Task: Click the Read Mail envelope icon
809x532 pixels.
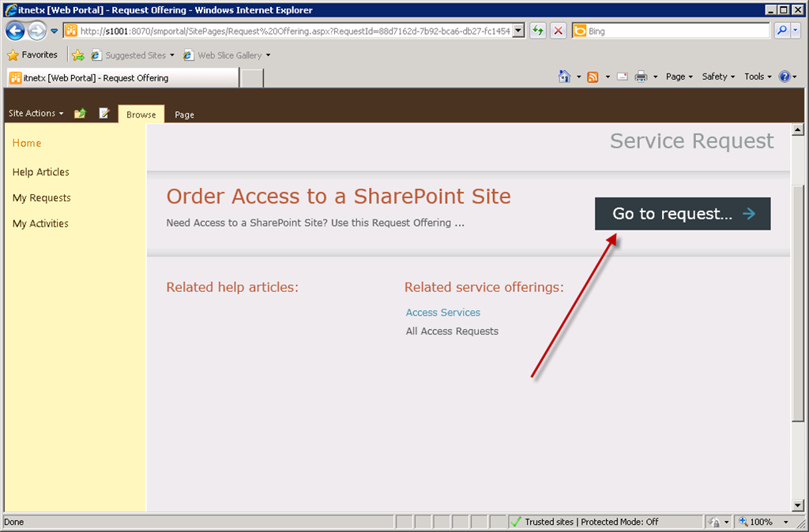Action: (x=622, y=77)
